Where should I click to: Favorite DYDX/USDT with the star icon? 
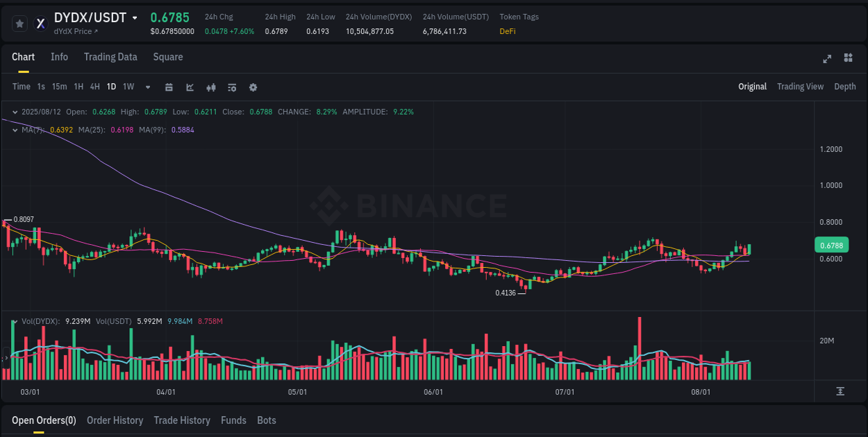click(19, 23)
